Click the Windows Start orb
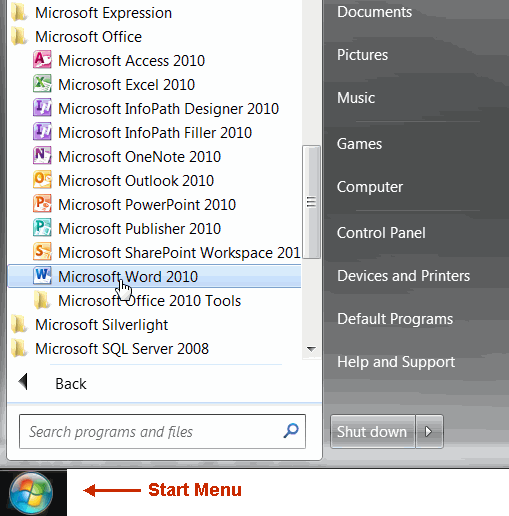Screen dimensions: 509x516 point(31,493)
